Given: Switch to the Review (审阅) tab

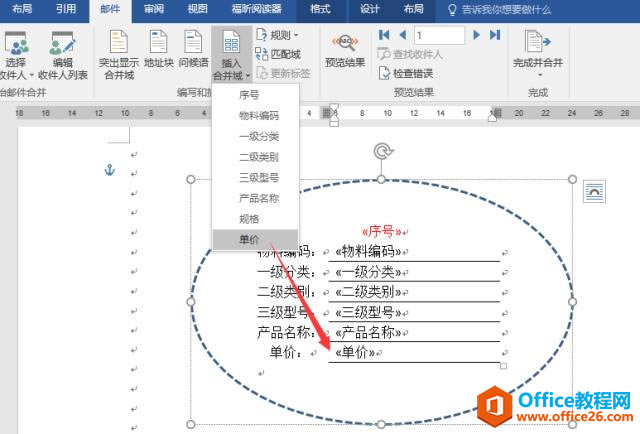Looking at the screenshot, I should pyautogui.click(x=154, y=9).
